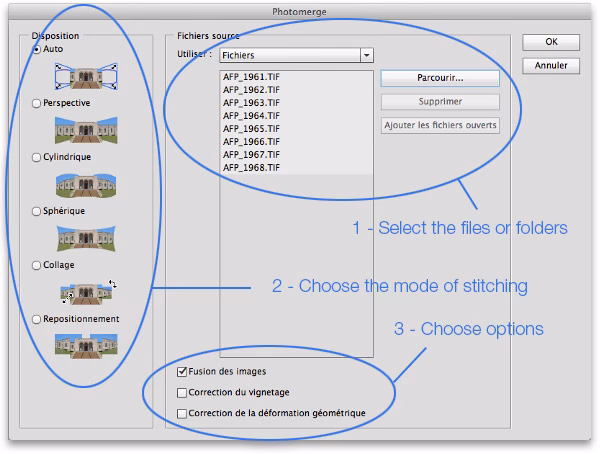Click the Cylindrique layout preview icon

[x=86, y=185]
